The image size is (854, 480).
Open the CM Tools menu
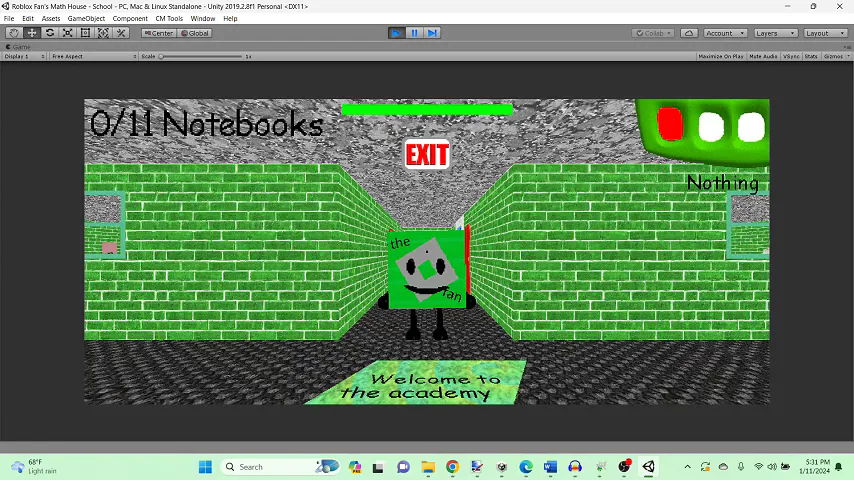pos(169,19)
